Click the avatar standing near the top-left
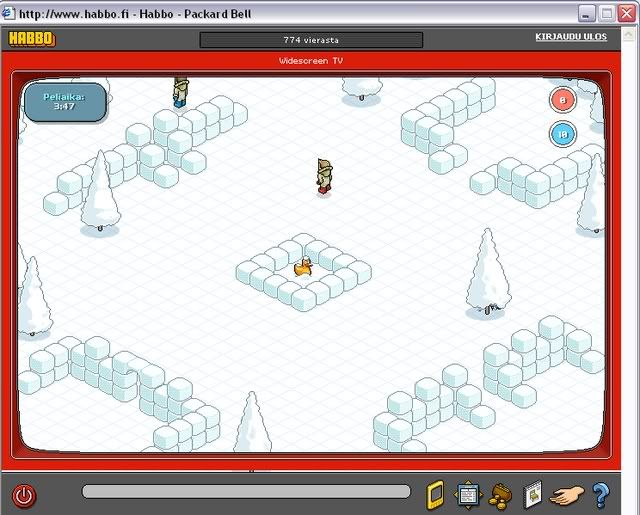This screenshot has height=515, width=640. 180,91
